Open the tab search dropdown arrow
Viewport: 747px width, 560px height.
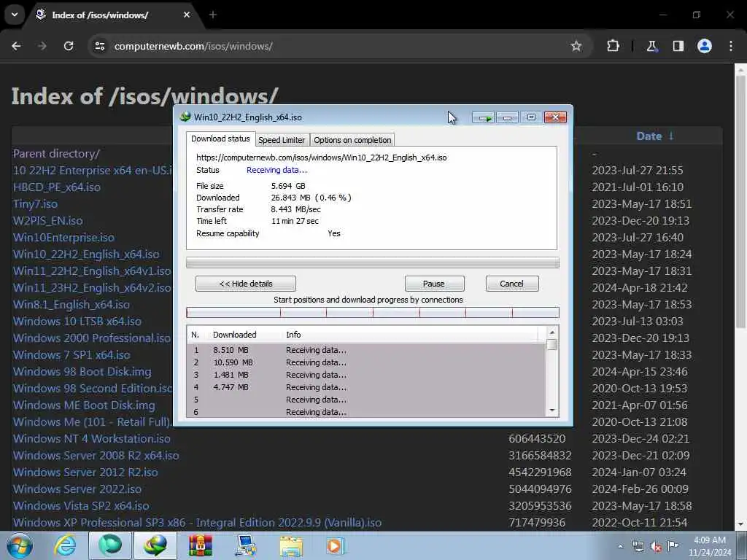click(x=15, y=15)
